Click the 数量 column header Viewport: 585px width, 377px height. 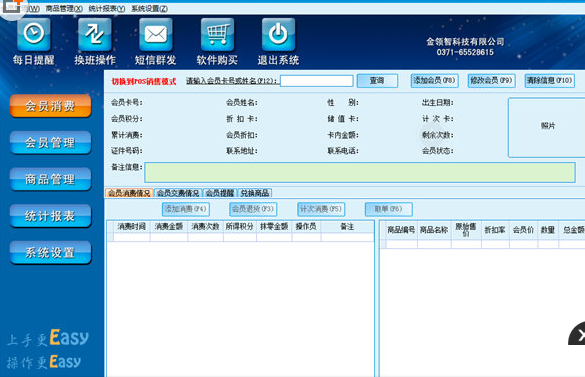click(x=548, y=230)
